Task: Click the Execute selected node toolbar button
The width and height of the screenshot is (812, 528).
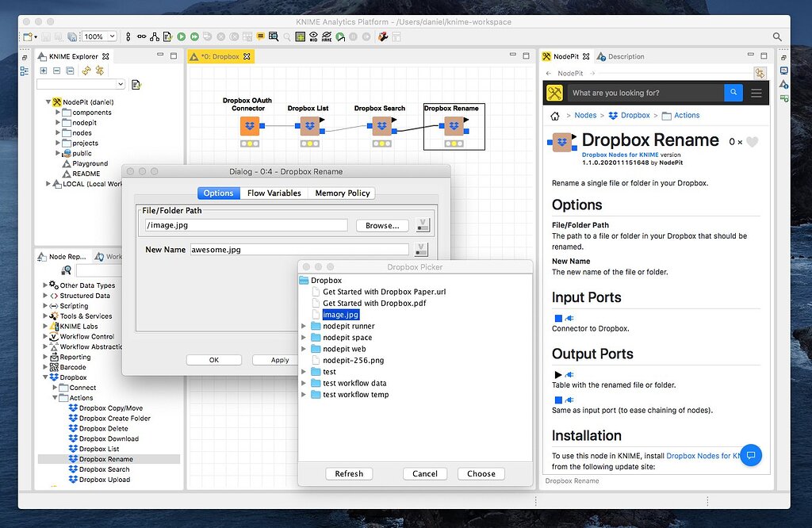Action: (x=182, y=36)
